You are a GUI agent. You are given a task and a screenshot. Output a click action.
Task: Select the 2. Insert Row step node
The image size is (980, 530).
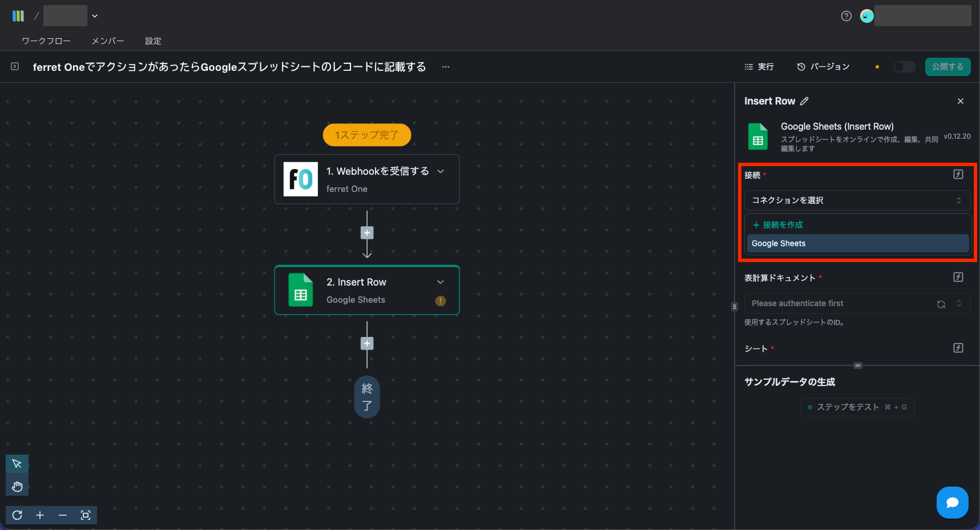367,290
